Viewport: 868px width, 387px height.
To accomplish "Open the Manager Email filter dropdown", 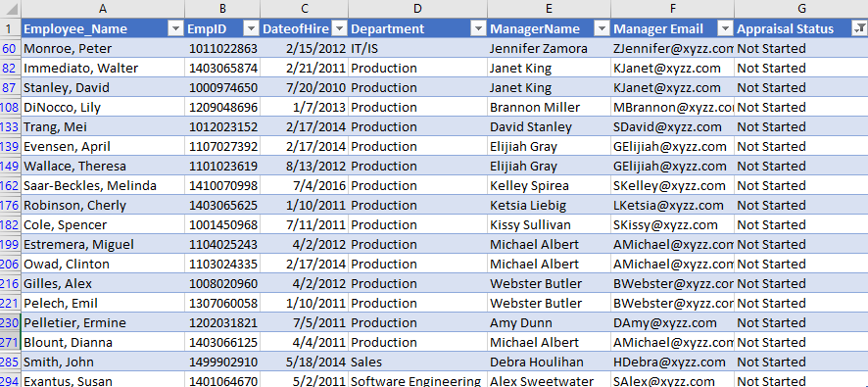I will click(725, 29).
